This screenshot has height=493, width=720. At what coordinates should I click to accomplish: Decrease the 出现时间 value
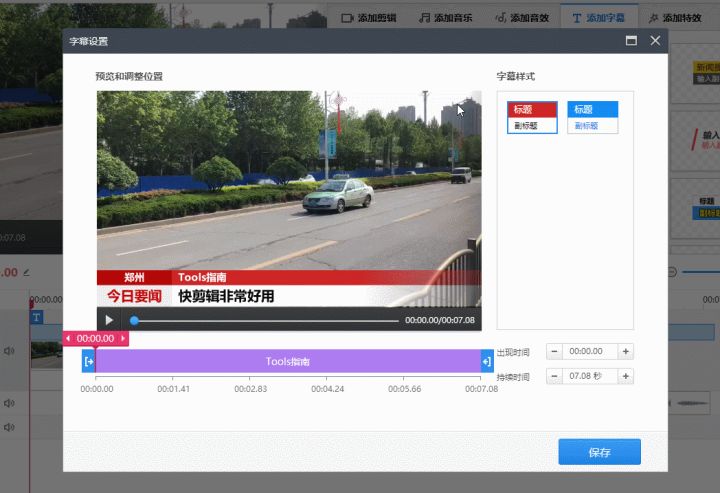click(x=554, y=351)
